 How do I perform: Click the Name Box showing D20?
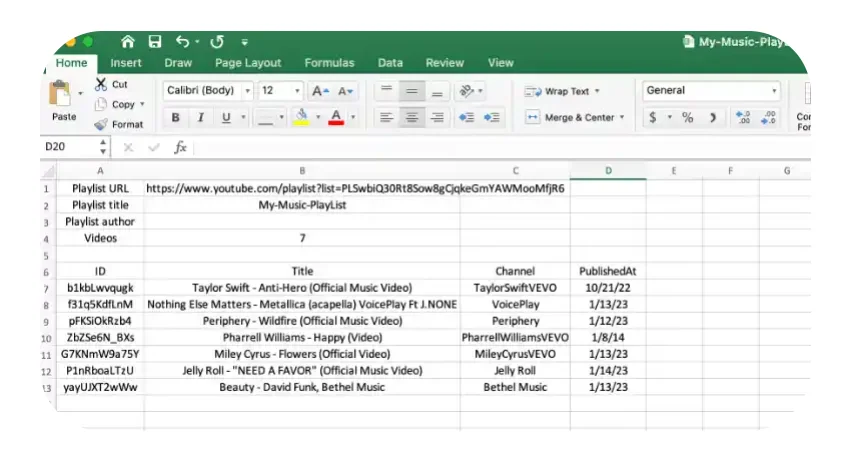(69, 147)
